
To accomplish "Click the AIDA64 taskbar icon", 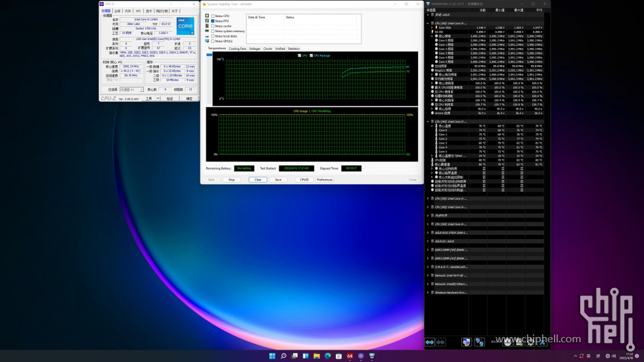I will coord(350,356).
